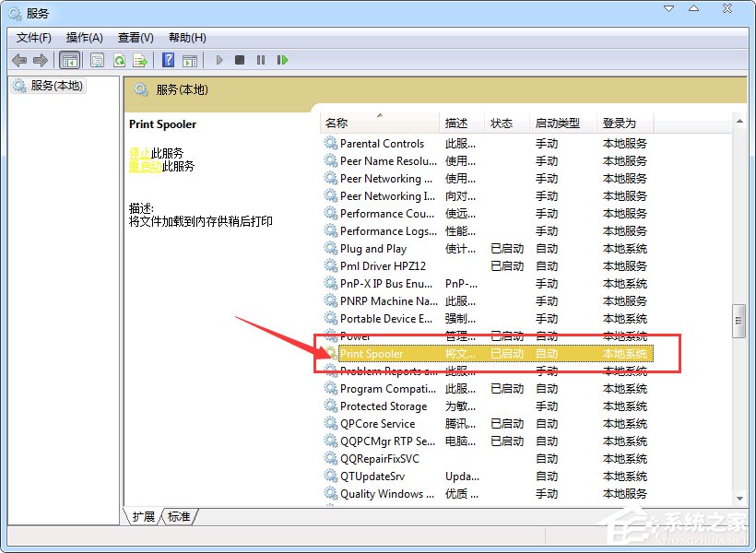This screenshot has height=553, width=756.
Task: Open Properties using the properties toolbar icon
Action: click(97, 59)
